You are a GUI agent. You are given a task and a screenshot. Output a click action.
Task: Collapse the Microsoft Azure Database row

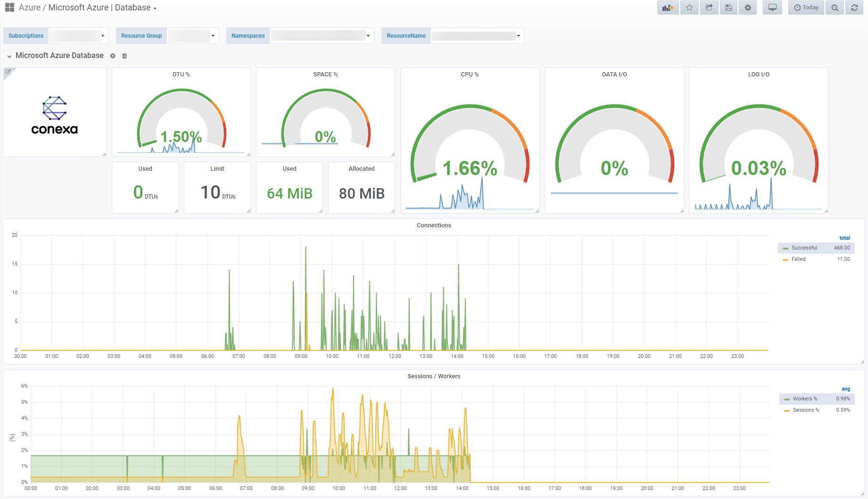point(9,56)
